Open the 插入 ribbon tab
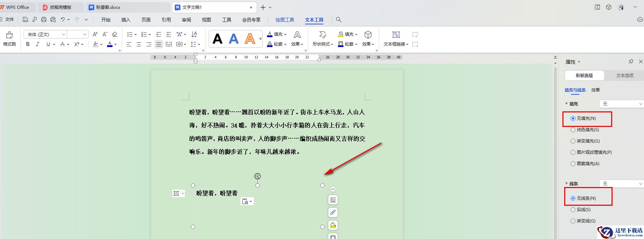The height and width of the screenshot is (239, 644). tap(126, 20)
